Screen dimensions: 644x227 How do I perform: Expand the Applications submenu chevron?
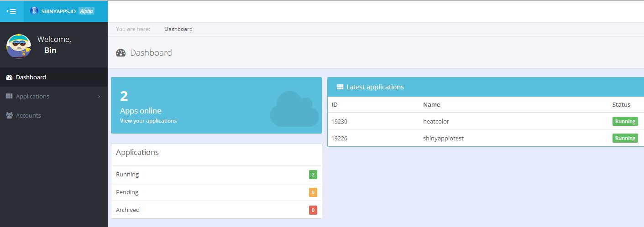[x=99, y=97]
